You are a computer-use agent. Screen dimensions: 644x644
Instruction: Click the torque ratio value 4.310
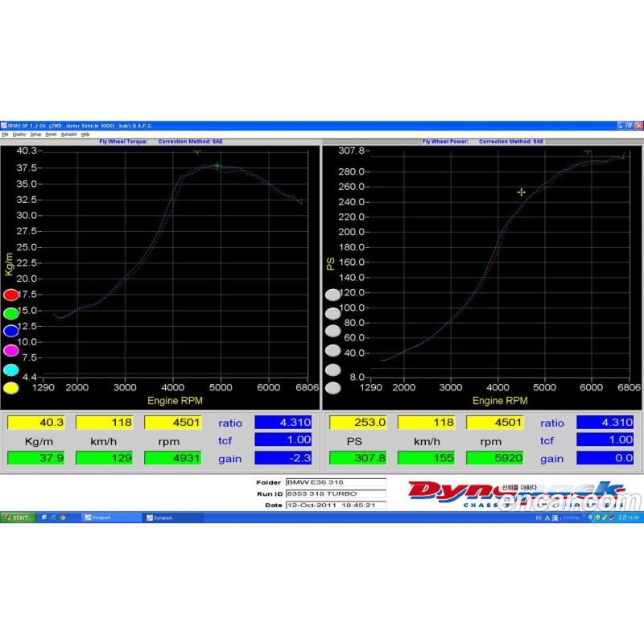coord(283,422)
